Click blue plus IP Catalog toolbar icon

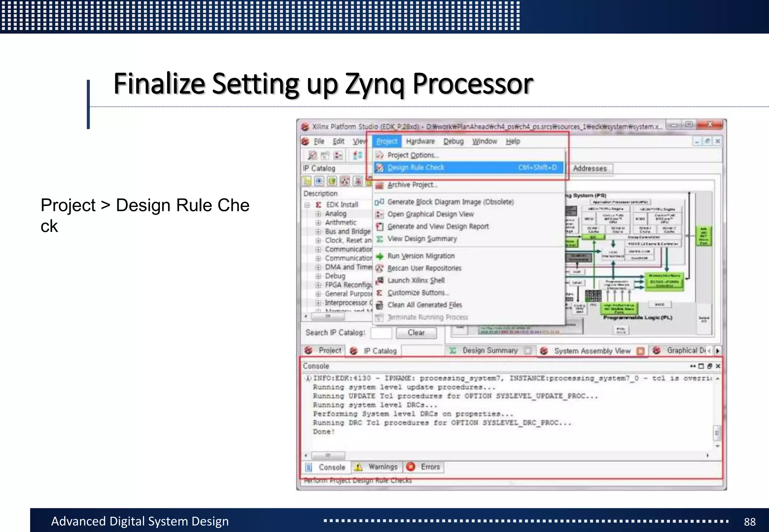click(319, 181)
